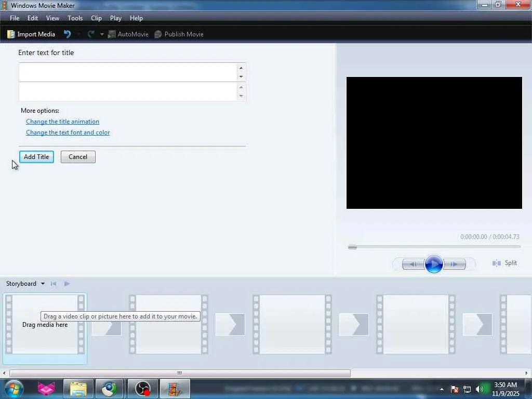Open the globe browser icon in taskbar
The height and width of the screenshot is (399, 532).
pyautogui.click(x=109, y=389)
